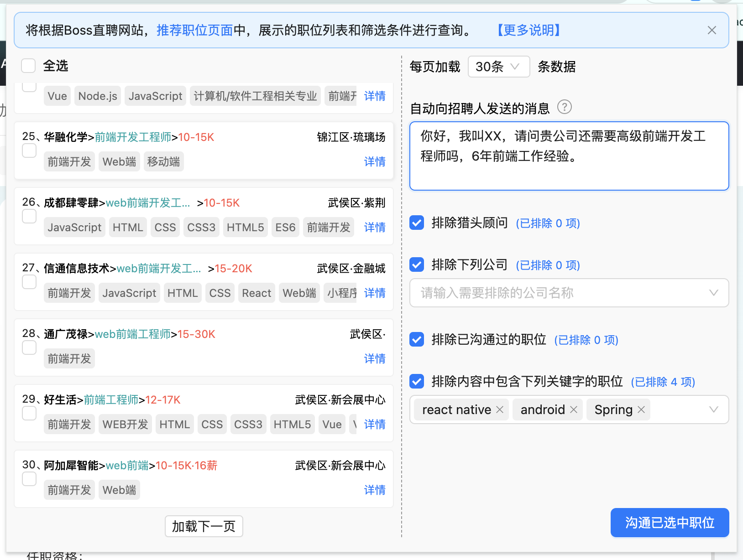Click the auto-message text area to edit it
743x560 pixels.
tap(569, 155)
